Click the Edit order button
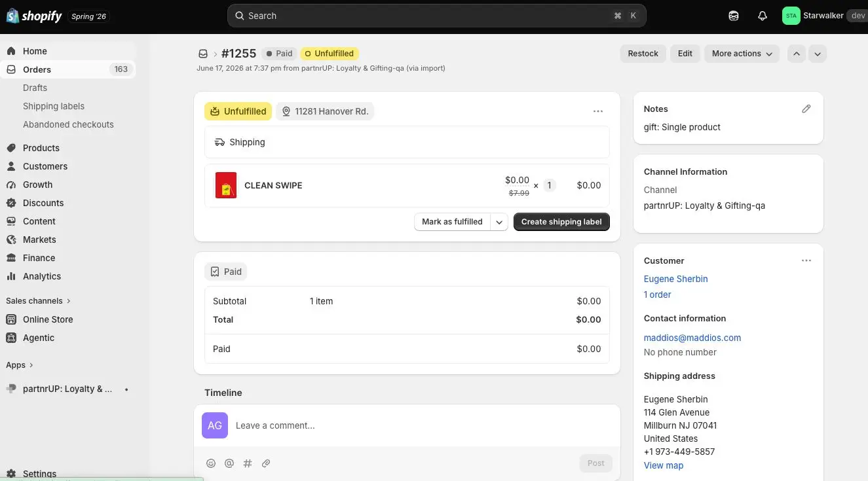 coord(685,54)
